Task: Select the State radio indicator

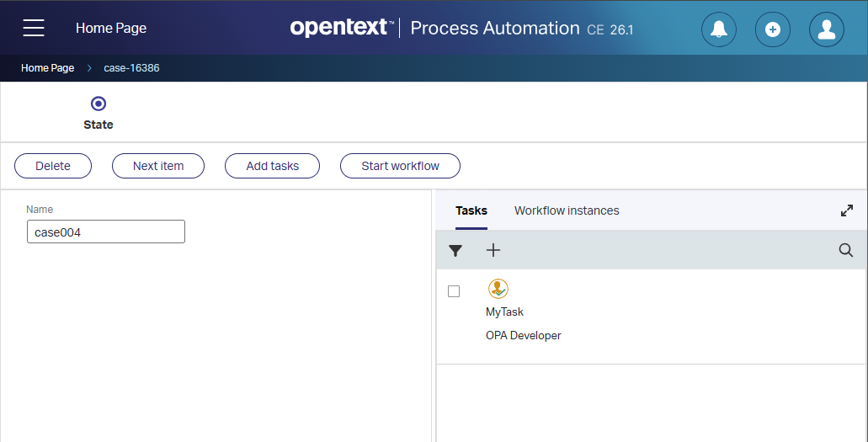Action: pyautogui.click(x=99, y=104)
